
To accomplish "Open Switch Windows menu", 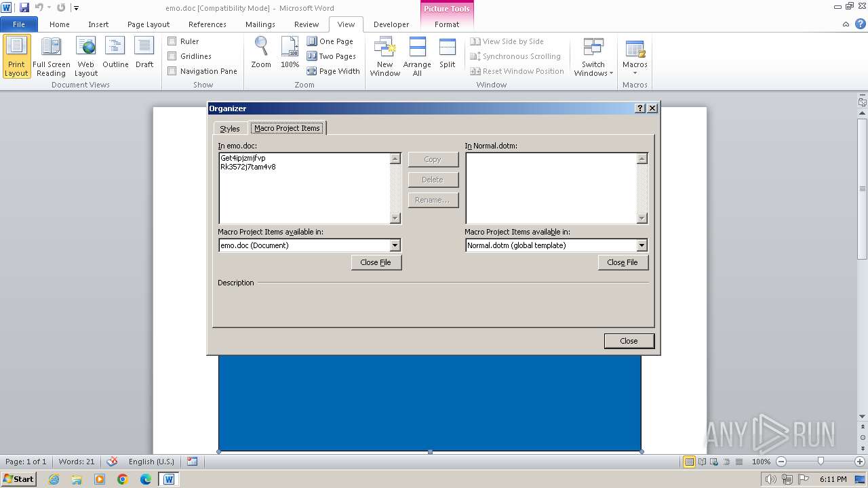I will pos(593,57).
